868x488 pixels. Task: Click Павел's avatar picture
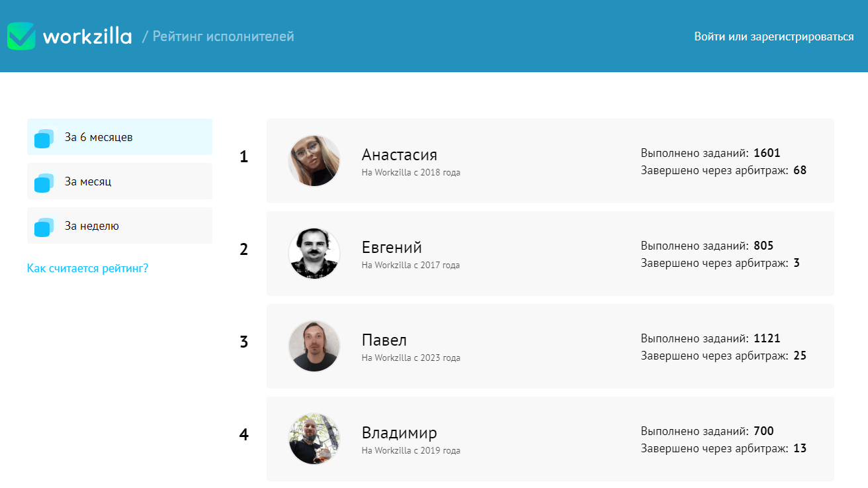[x=314, y=346]
